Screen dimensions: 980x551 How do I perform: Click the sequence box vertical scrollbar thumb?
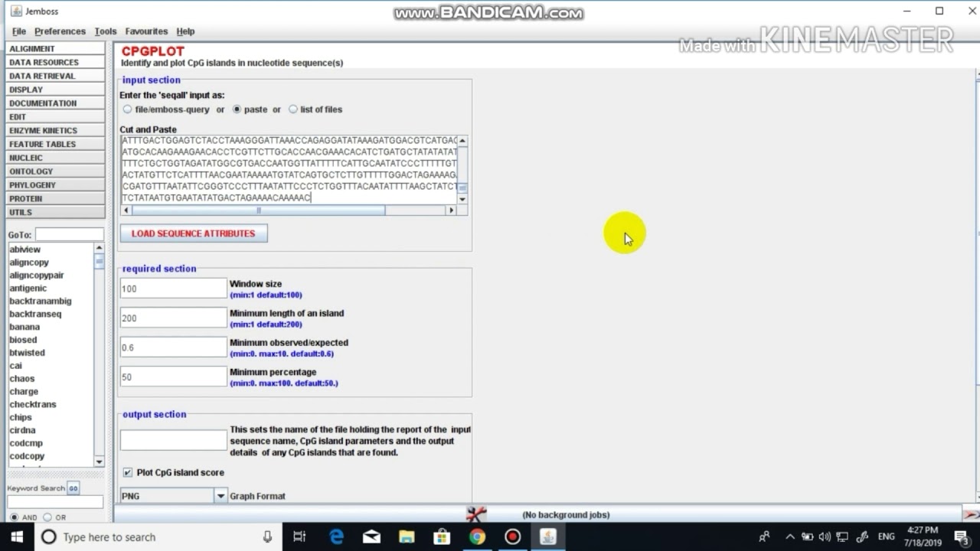point(462,187)
